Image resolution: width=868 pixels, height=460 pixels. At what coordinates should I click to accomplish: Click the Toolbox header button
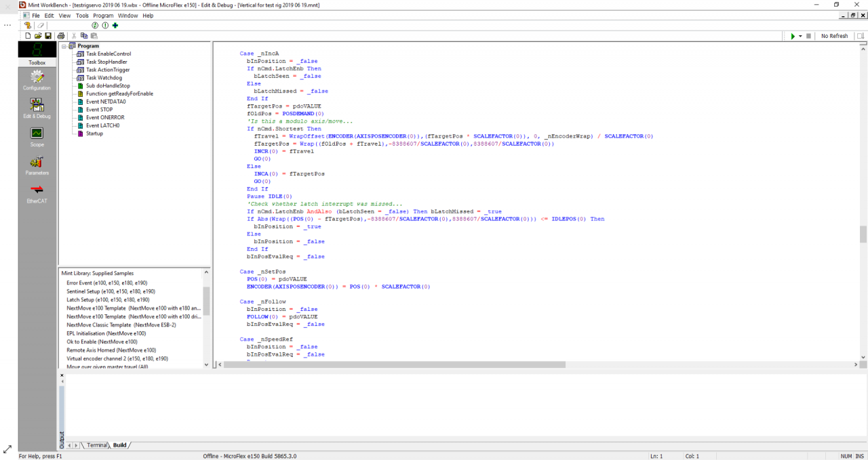[x=37, y=62]
